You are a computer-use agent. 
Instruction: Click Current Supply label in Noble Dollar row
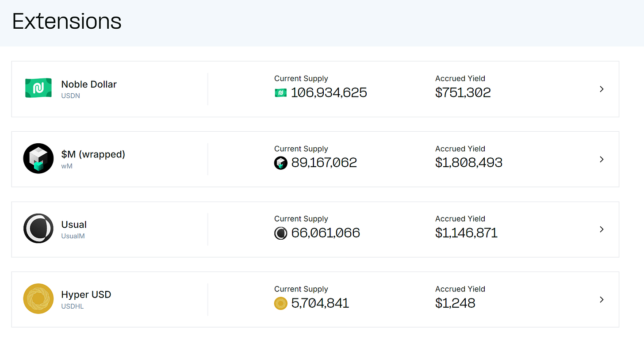pyautogui.click(x=301, y=79)
